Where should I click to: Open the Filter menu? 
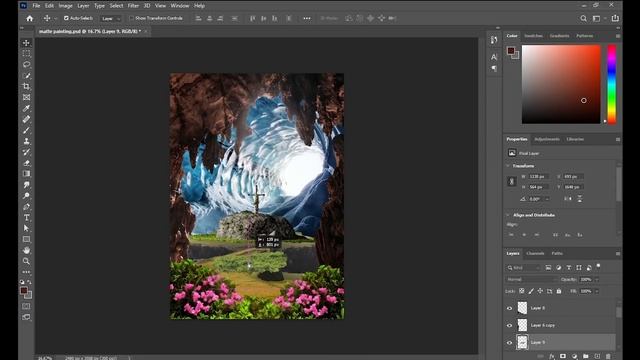[133, 6]
